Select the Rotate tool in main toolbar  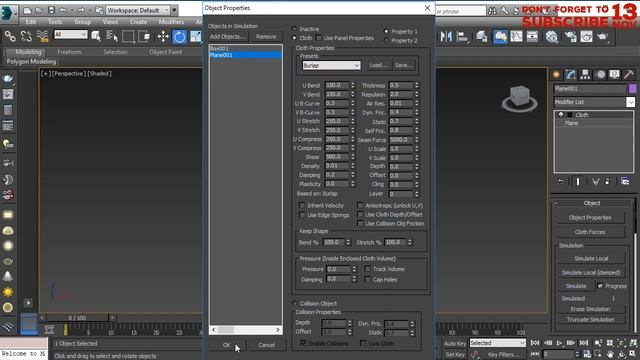point(180,37)
